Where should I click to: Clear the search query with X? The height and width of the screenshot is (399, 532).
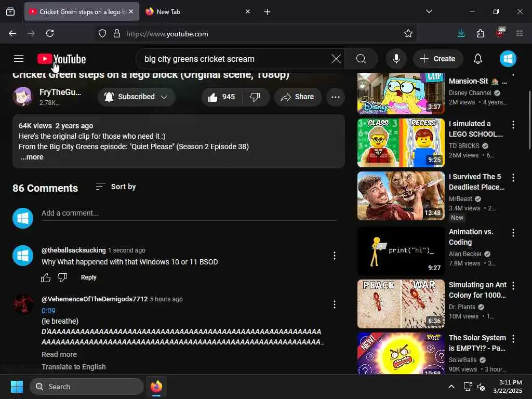click(x=336, y=59)
